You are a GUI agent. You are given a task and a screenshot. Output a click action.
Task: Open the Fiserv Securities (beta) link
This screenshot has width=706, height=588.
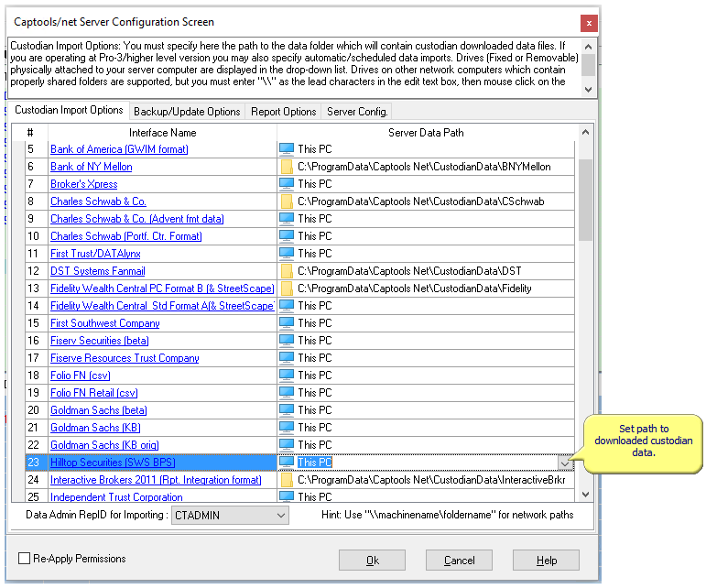point(100,341)
